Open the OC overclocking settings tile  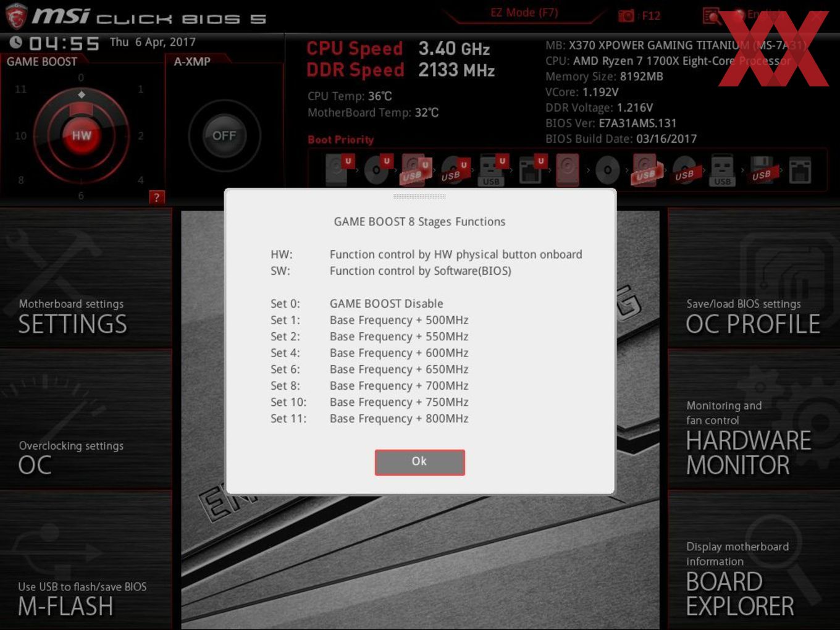pyautogui.click(x=86, y=420)
